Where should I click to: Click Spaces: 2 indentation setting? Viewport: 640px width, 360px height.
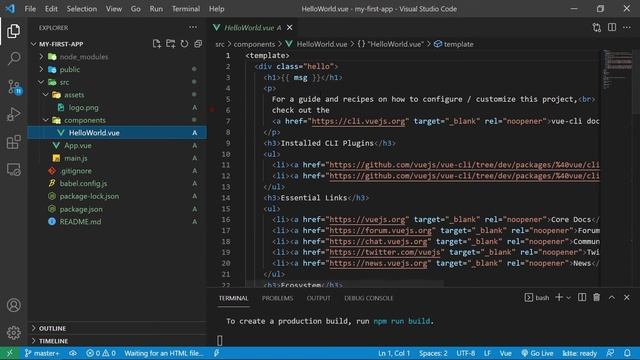pos(433,353)
